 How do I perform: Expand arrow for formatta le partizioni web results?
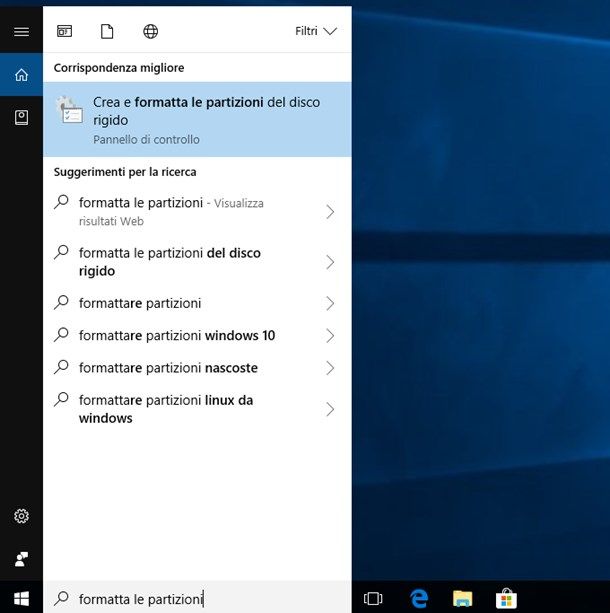330,212
